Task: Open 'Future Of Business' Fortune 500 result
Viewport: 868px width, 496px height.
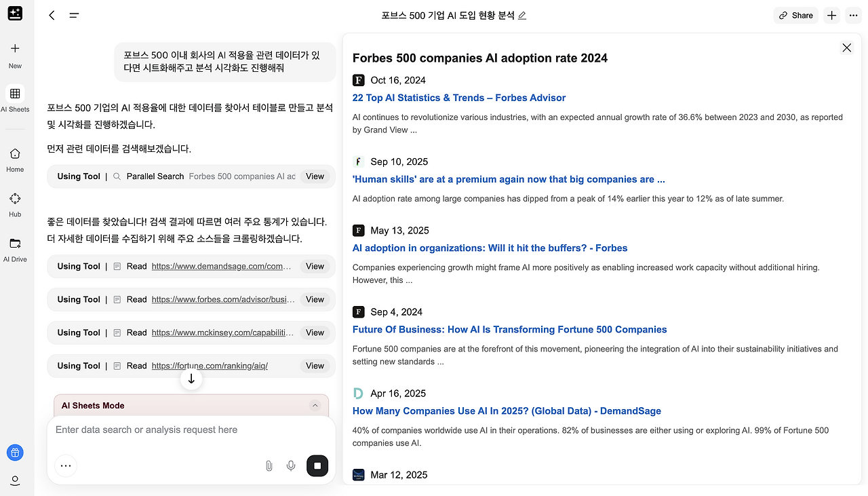Action: pos(510,329)
